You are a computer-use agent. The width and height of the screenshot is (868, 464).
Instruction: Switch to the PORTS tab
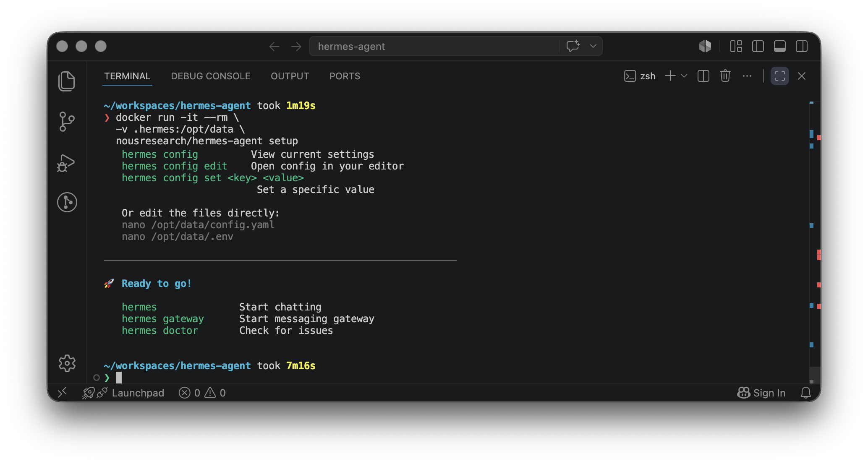[345, 76]
